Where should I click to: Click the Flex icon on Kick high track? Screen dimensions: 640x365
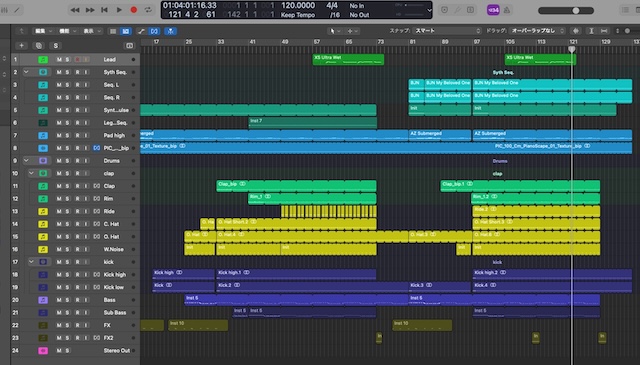(x=96, y=275)
